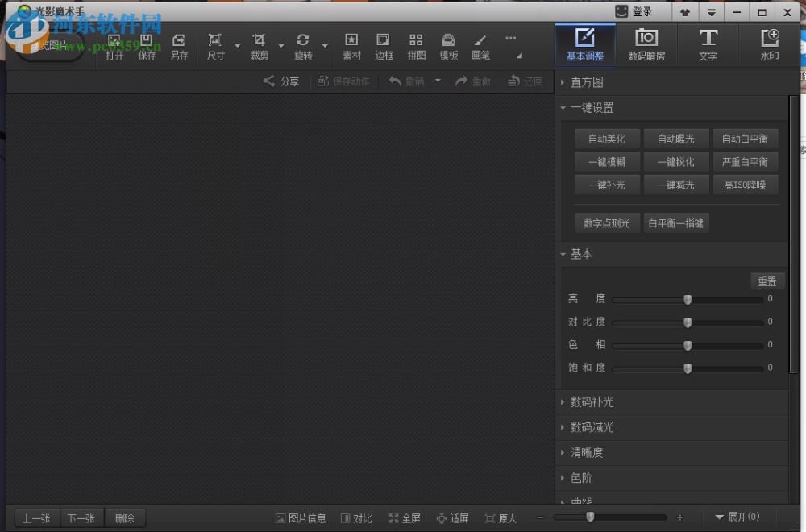Click the 自动美化 button
Image resolution: width=806 pixels, height=532 pixels.
(606, 139)
